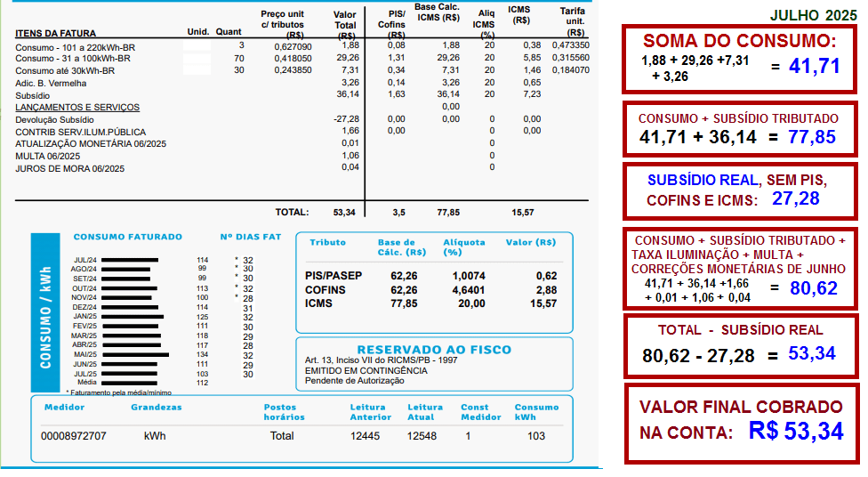Click the meter number 00008972707
The width and height of the screenshot is (868, 477).
tap(74, 436)
